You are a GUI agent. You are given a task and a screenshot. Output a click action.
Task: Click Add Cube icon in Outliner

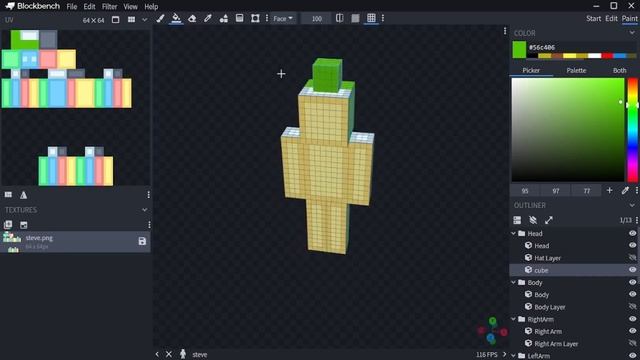[x=517, y=220]
